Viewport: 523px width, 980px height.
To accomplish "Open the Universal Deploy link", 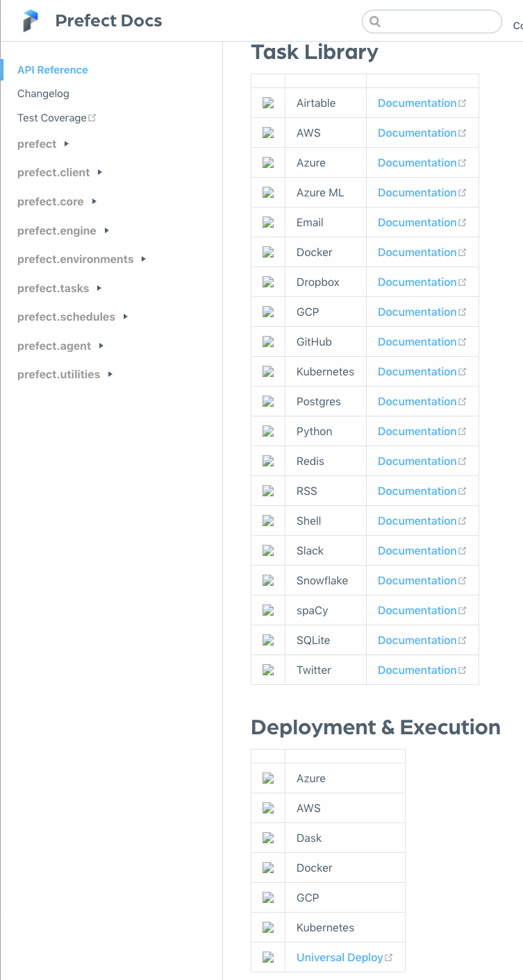I will coord(340,957).
